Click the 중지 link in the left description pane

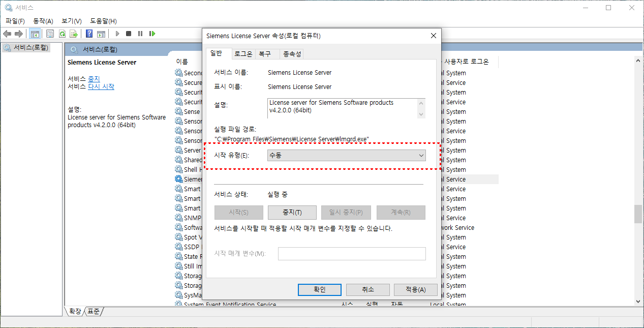[x=94, y=79]
